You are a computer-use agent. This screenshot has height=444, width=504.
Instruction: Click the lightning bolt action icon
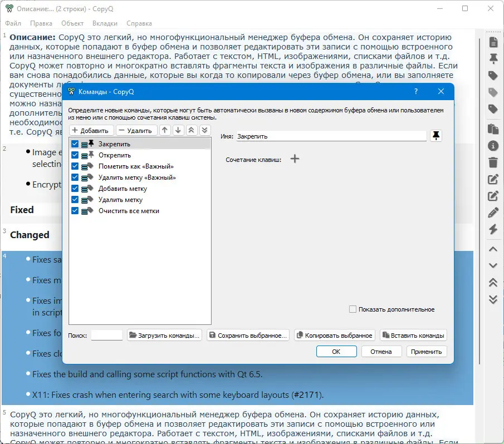pyautogui.click(x=493, y=229)
